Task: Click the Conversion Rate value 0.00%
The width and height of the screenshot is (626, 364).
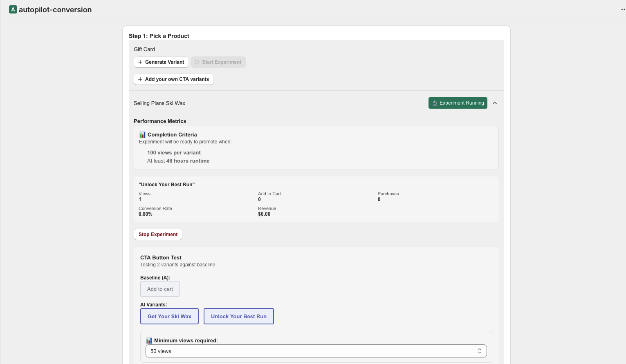Action: click(146, 214)
